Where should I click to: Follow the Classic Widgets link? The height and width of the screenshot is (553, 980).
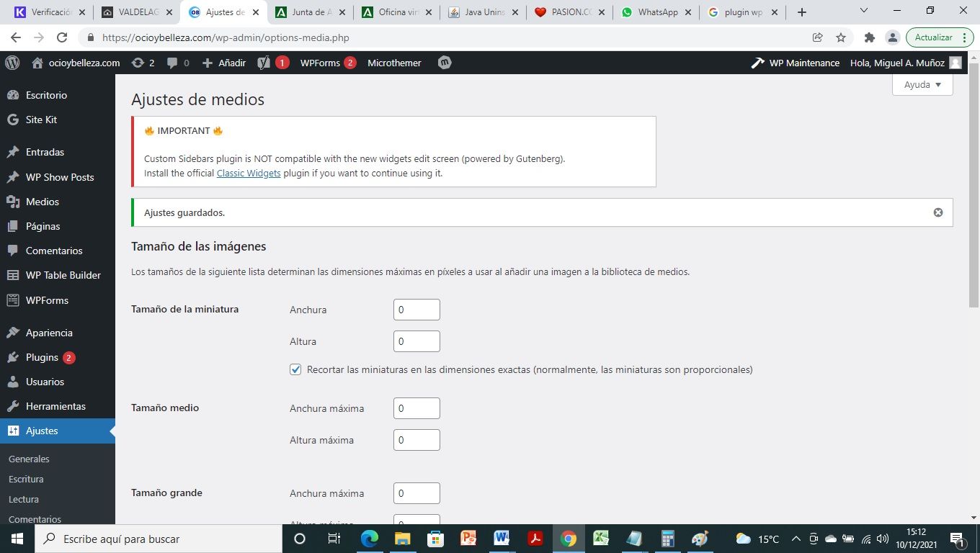[x=249, y=173]
